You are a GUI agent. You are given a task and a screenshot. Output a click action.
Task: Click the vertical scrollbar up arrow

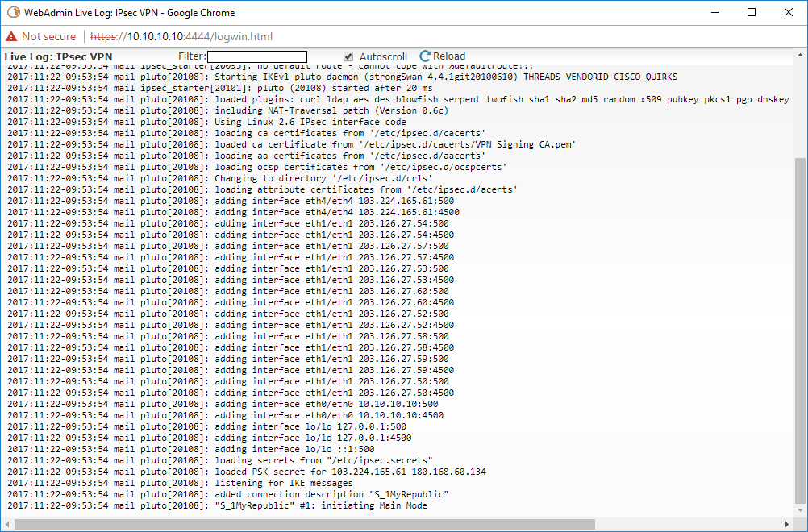pyautogui.click(x=800, y=55)
